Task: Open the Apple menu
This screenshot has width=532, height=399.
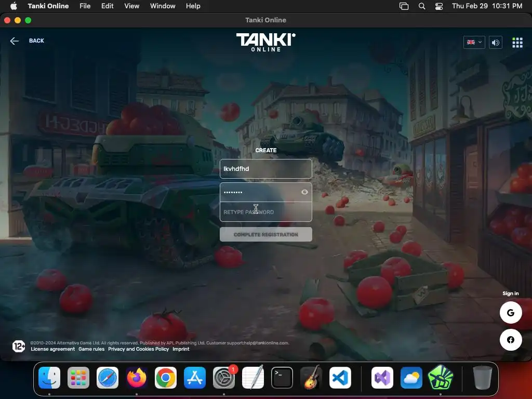Action: tap(14, 6)
